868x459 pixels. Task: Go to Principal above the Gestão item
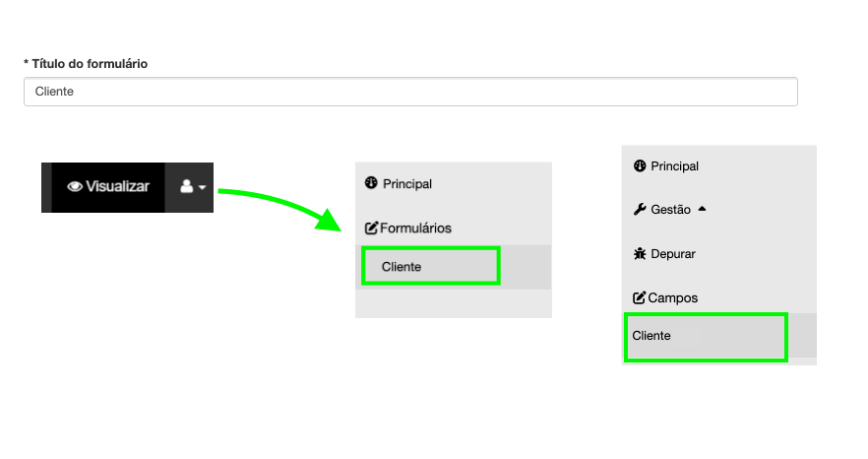[674, 165]
